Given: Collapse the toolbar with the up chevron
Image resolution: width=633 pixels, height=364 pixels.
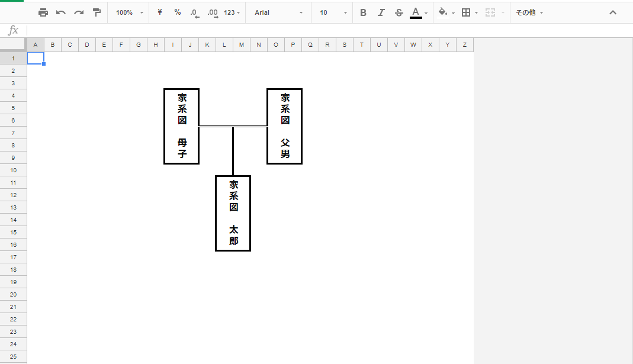Looking at the screenshot, I should pos(613,12).
